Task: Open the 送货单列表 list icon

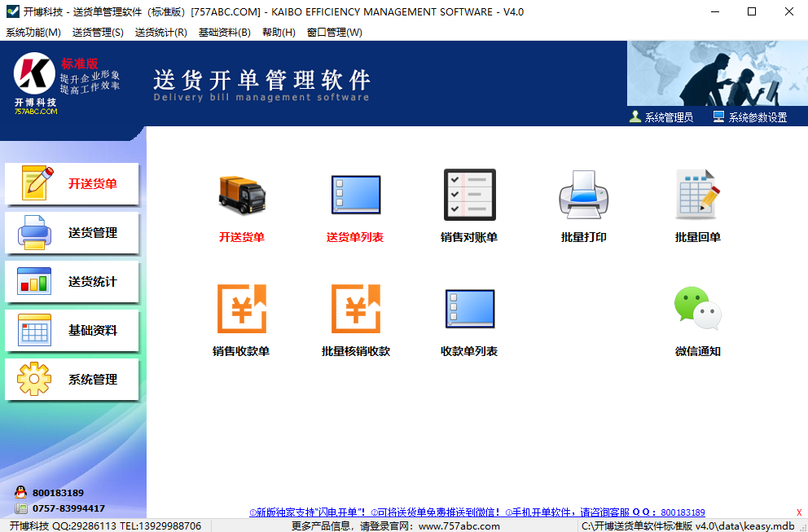Action: pos(355,196)
